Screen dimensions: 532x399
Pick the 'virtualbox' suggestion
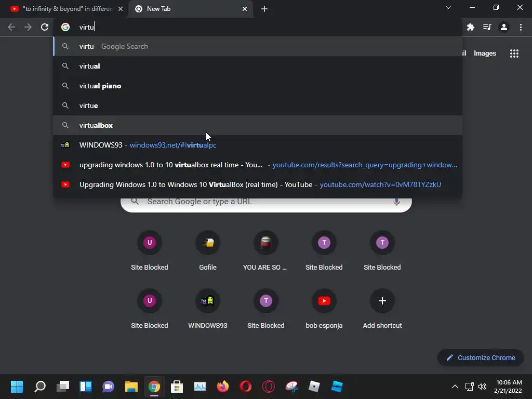tap(258, 125)
